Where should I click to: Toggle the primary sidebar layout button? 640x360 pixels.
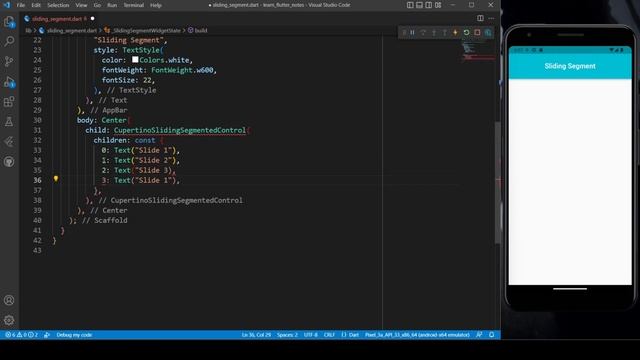coord(410,5)
